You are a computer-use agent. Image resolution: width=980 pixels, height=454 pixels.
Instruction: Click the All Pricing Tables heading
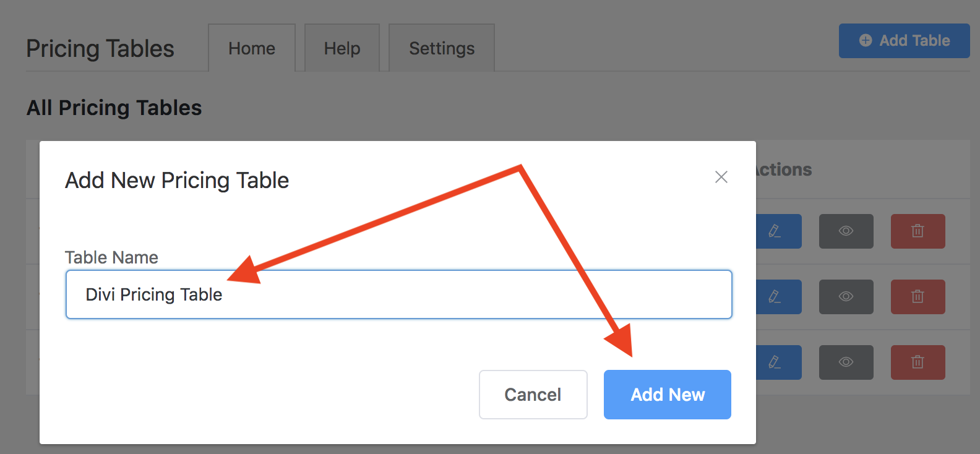(114, 108)
